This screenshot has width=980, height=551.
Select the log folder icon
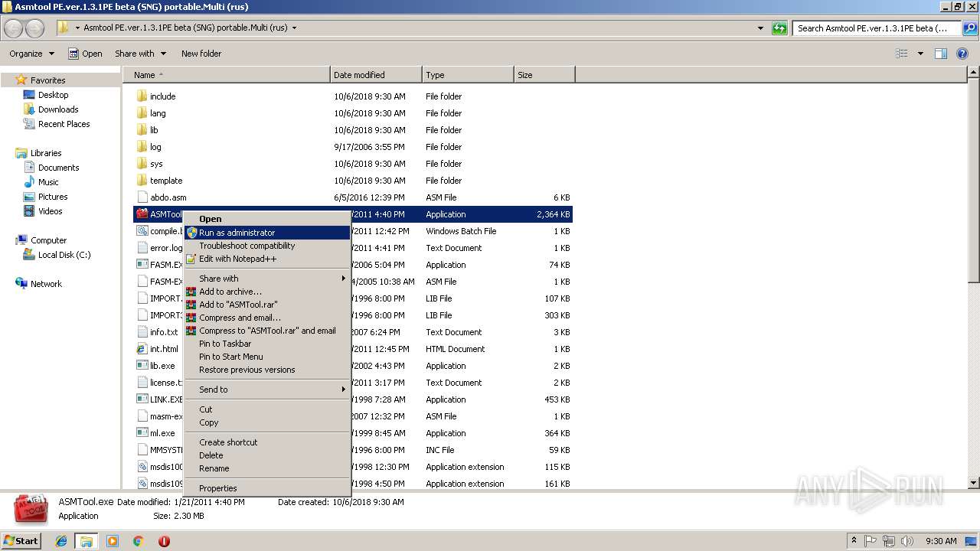pos(142,147)
